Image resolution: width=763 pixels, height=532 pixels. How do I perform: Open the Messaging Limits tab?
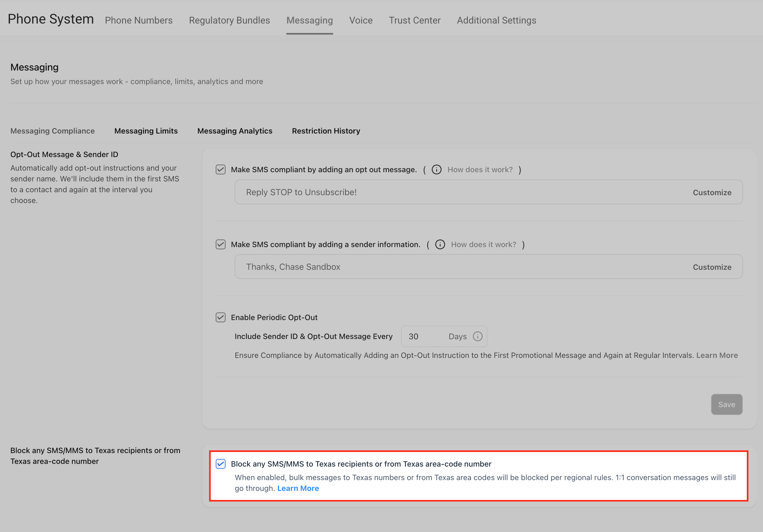[146, 131]
